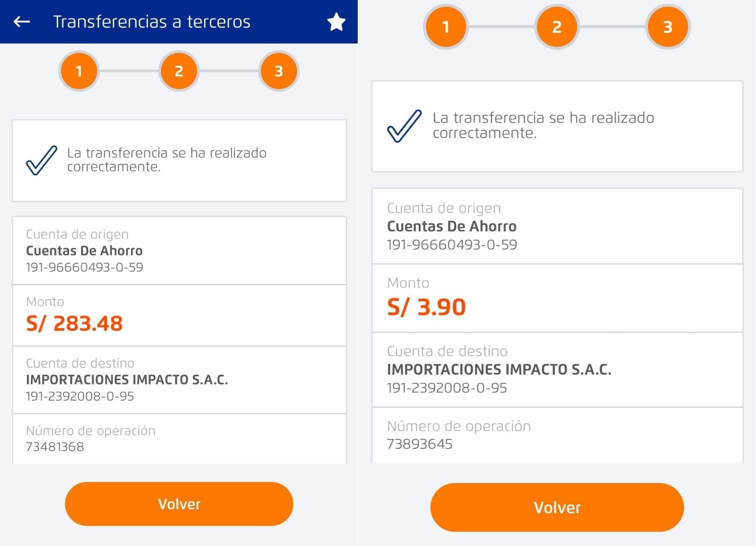Select step 3 circle on left screen
Screen dimensions: 756x547
(x=278, y=71)
